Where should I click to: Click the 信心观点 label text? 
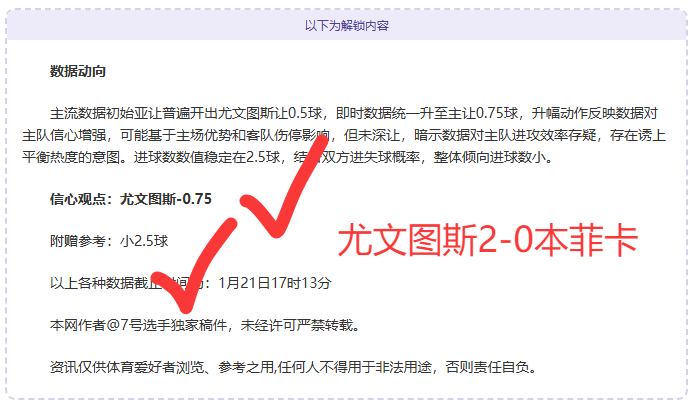[80, 199]
